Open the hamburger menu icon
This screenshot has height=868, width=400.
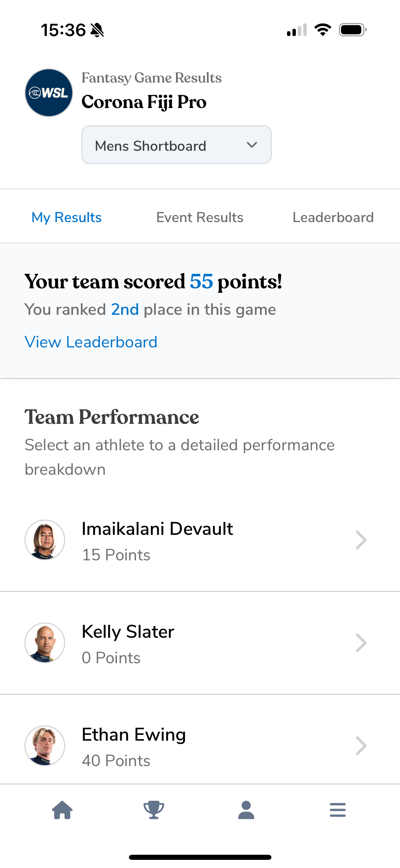click(338, 810)
